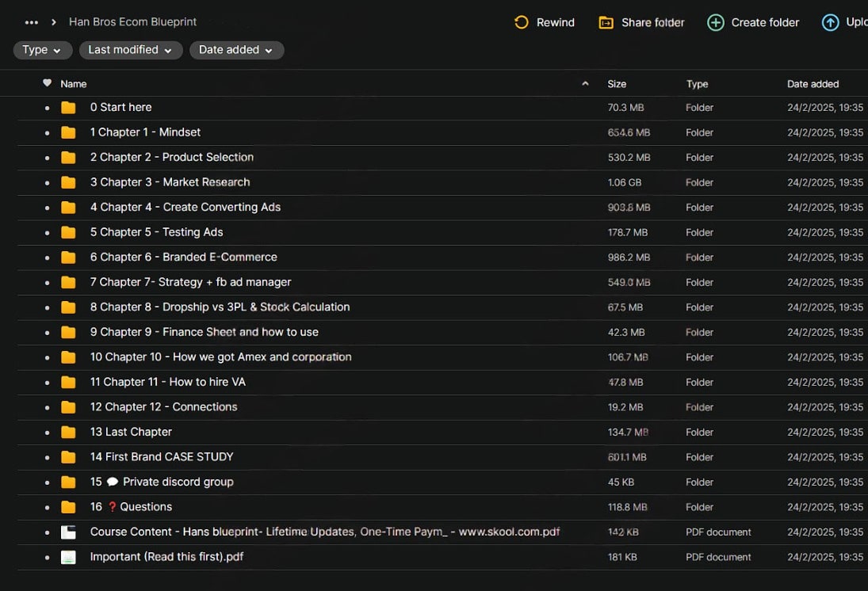Click the Rewind icon in toolbar
Viewport: 868px width, 591px height.
pyautogui.click(x=521, y=22)
